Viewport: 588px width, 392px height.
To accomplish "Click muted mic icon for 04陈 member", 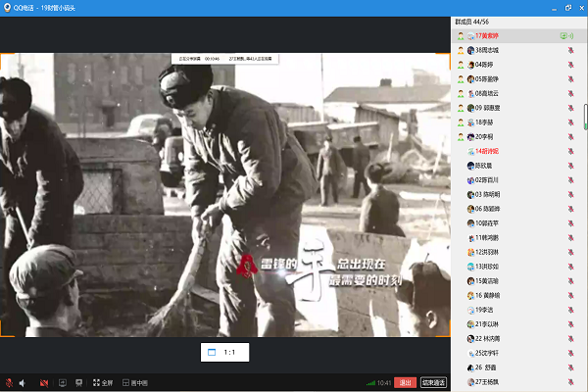I will point(570,65).
